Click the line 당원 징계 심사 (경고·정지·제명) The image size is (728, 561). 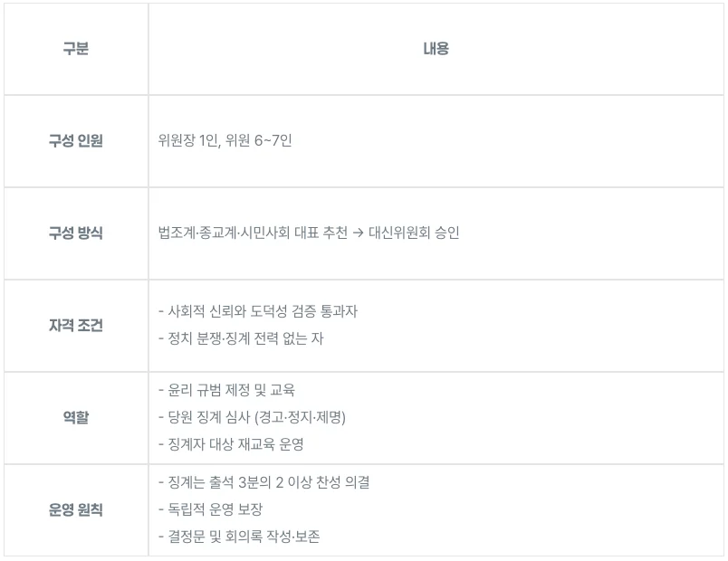(256, 418)
